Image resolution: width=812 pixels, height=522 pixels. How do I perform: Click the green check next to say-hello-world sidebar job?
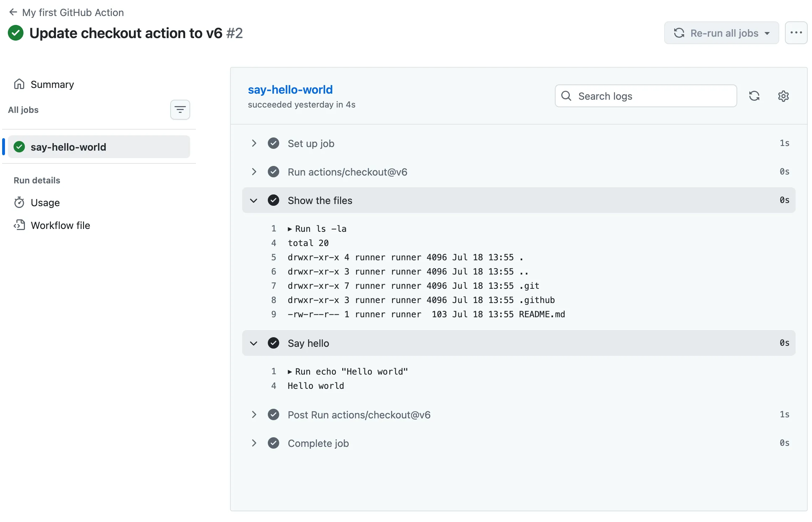[x=19, y=147]
